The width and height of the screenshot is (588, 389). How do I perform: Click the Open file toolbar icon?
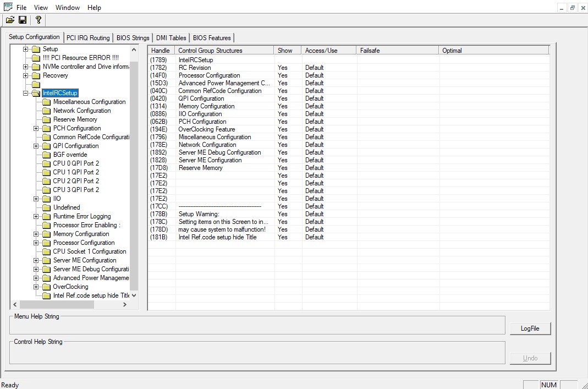(10, 20)
